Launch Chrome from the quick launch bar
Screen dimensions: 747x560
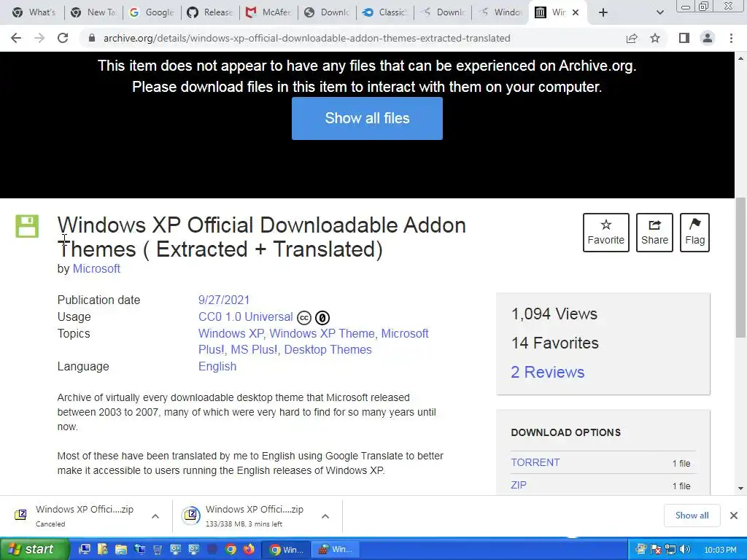click(231, 550)
